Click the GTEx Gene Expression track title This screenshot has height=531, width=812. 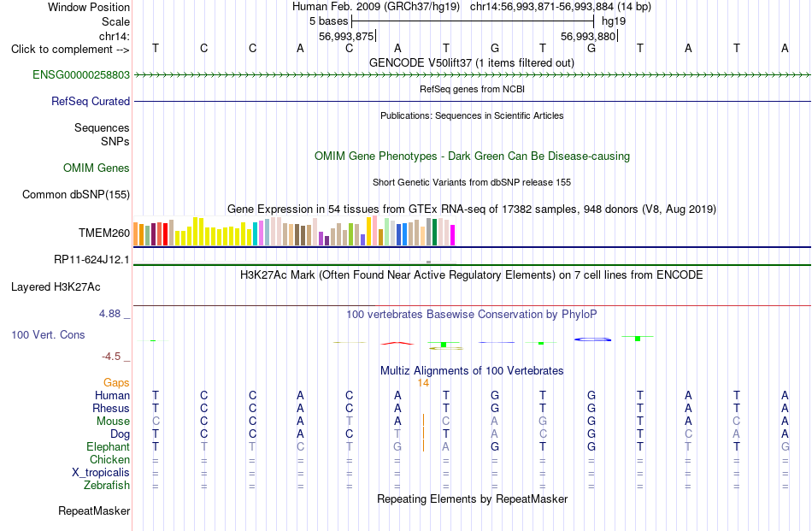(472, 209)
